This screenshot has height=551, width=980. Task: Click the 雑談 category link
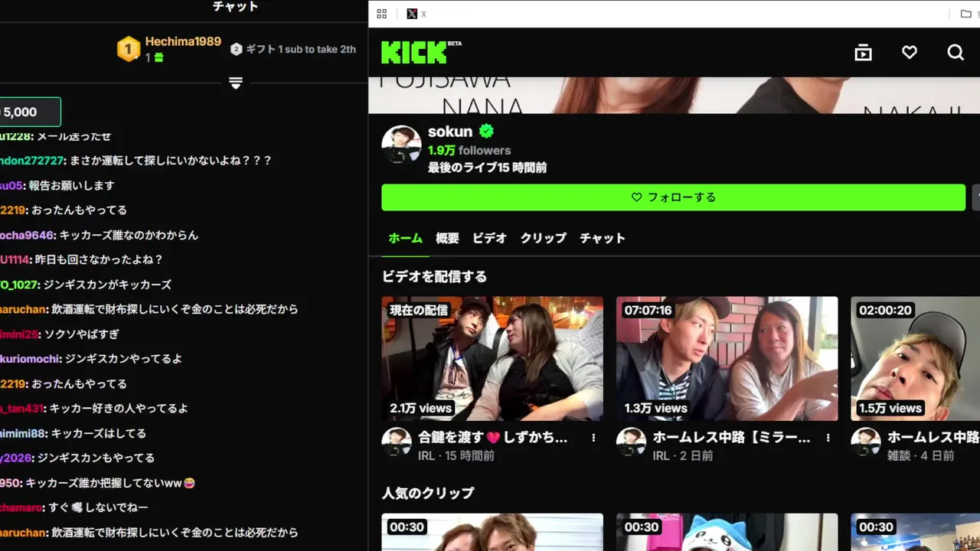[x=898, y=455]
